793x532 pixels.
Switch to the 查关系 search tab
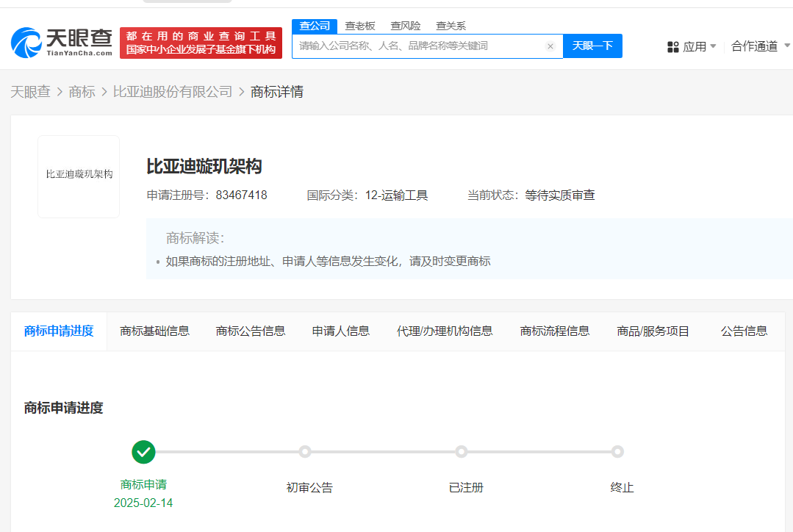click(451, 26)
